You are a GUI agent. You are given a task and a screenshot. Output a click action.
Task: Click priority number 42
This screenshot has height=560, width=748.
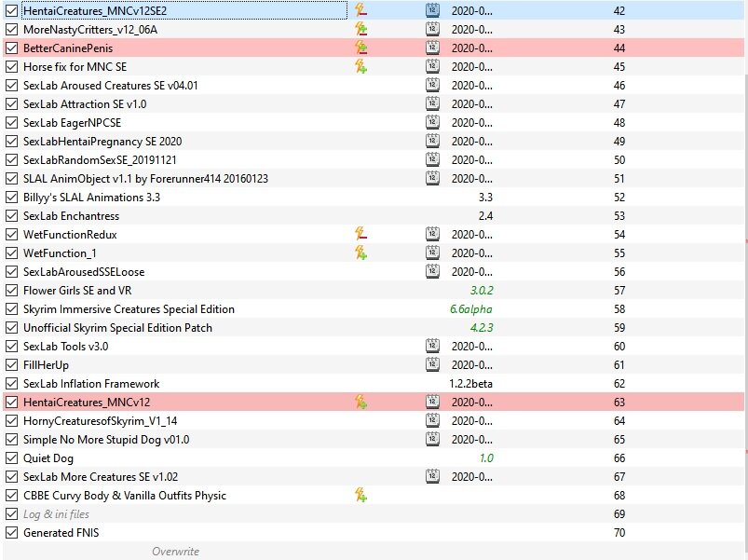619,10
